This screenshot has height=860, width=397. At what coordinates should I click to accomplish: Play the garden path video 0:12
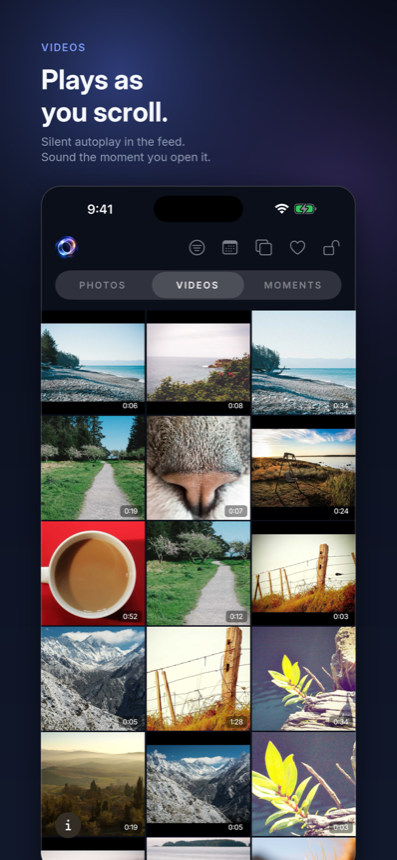[x=198, y=573]
